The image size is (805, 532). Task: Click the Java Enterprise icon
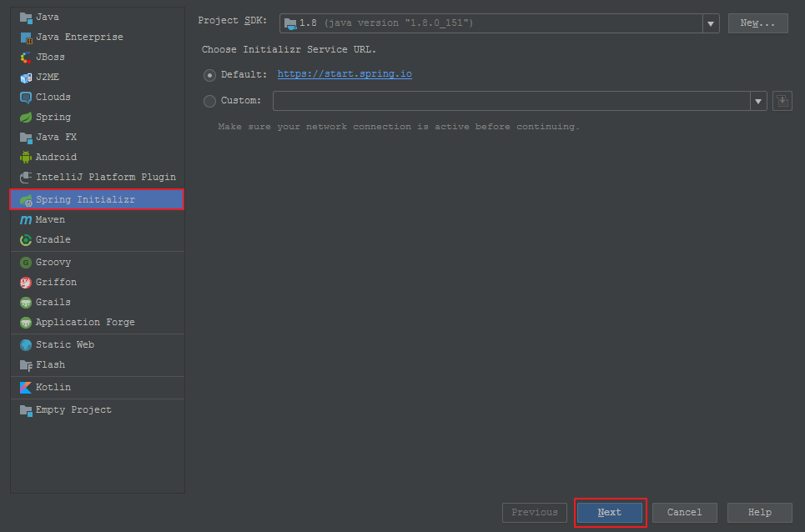pos(26,38)
